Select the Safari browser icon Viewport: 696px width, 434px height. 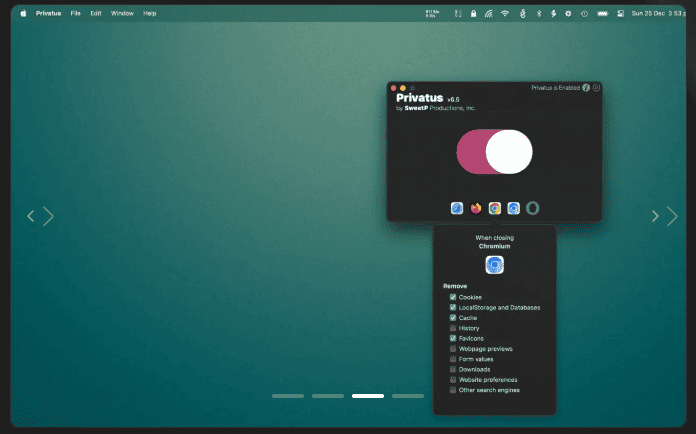[457, 208]
